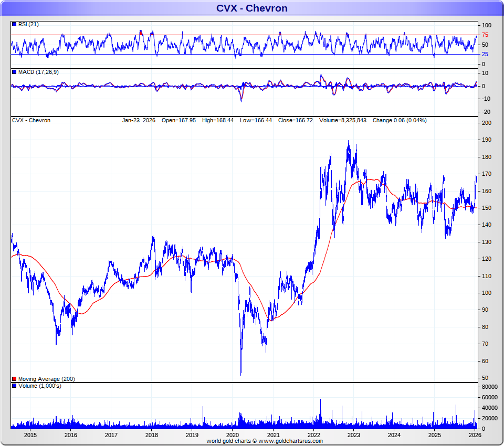This screenshot has width=504, height=446.
Task: Click the Moving Average (200) label
Action: 47,379
